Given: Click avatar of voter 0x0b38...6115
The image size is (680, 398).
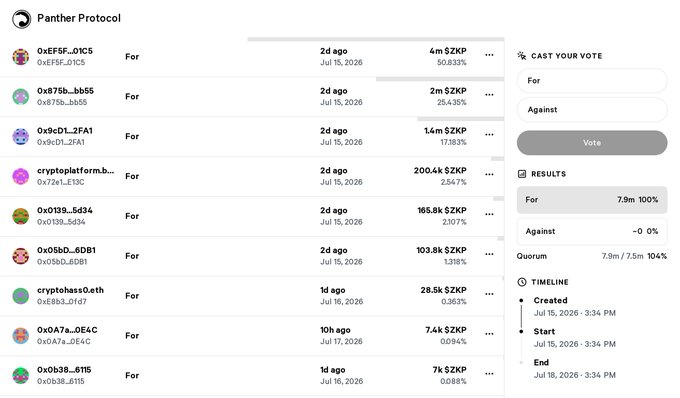Looking at the screenshot, I should click(x=20, y=376).
